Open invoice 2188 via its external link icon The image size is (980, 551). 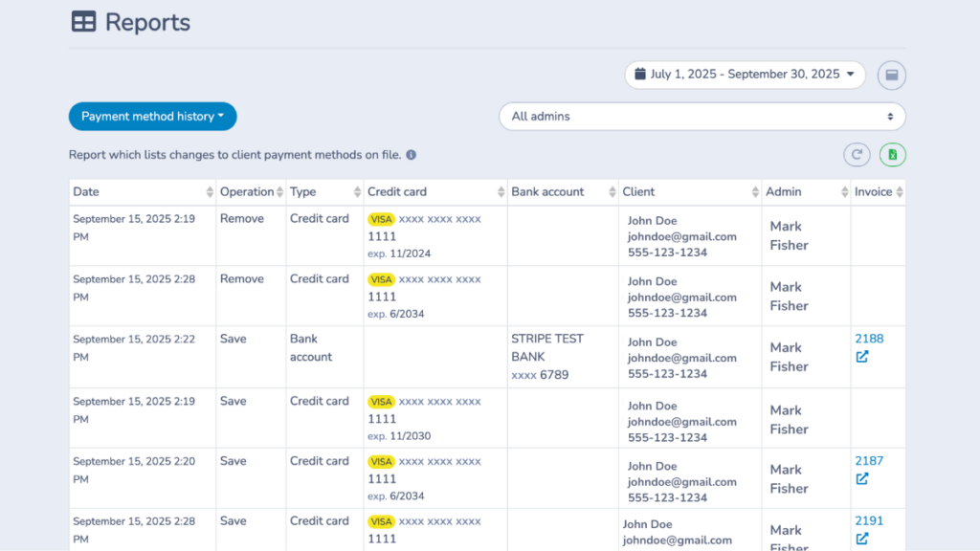click(x=863, y=356)
